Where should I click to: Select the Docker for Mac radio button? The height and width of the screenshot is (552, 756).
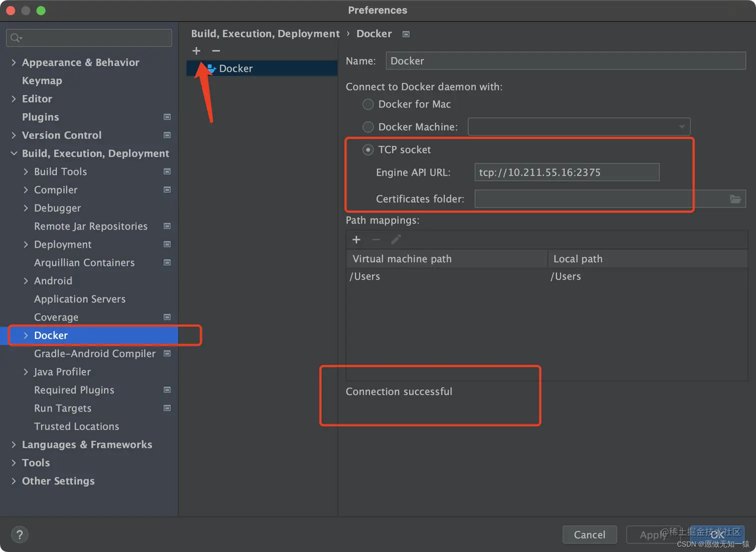[368, 104]
